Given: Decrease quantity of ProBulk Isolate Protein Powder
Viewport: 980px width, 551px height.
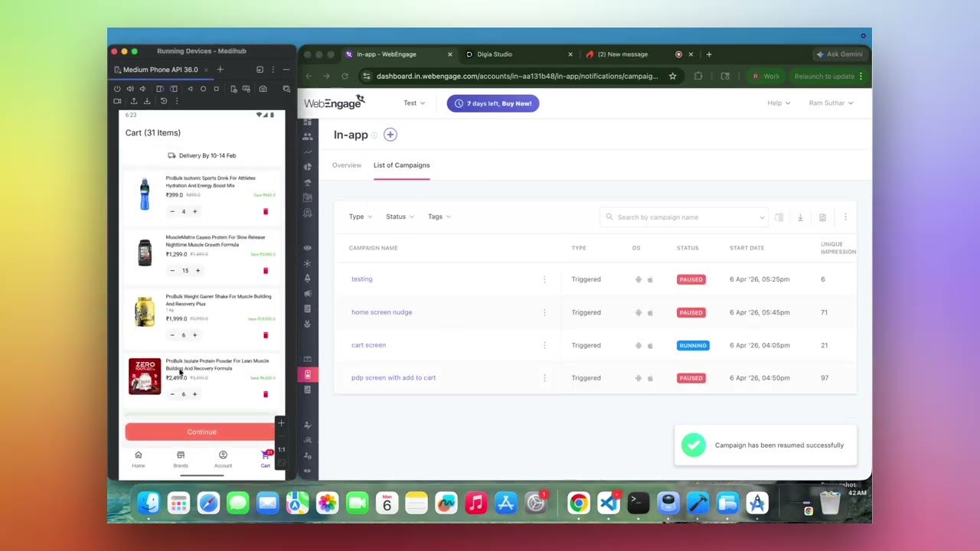Looking at the screenshot, I should coord(171,394).
